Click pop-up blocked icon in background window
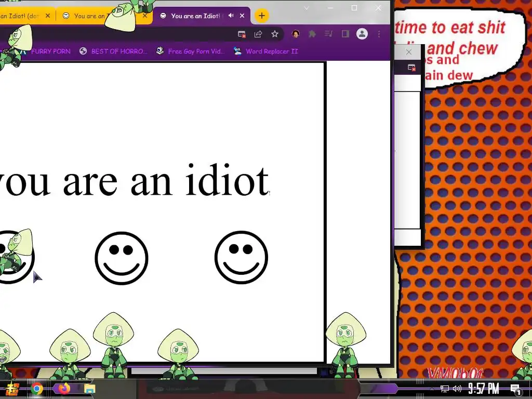532x399 pixels. coord(411,68)
